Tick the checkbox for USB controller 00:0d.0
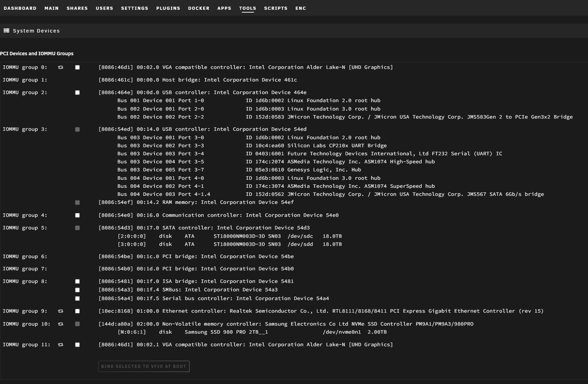588x384 pixels. click(x=78, y=93)
